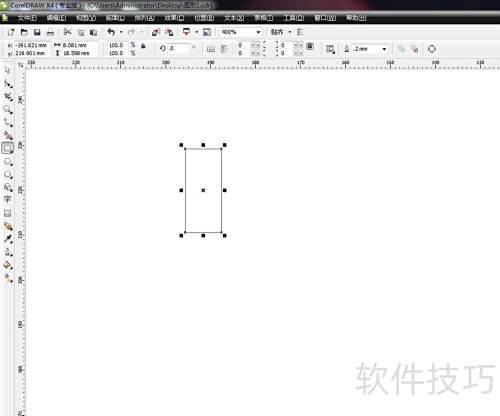Open the 400% zoom level dropdown
Image resolution: width=500 pixels, height=416 pixels.
258,32
